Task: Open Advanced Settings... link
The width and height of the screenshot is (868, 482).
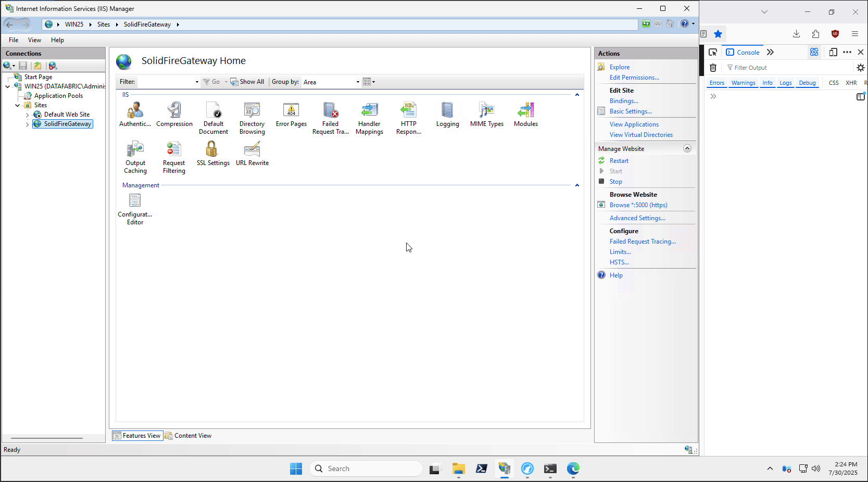Action: (637, 218)
